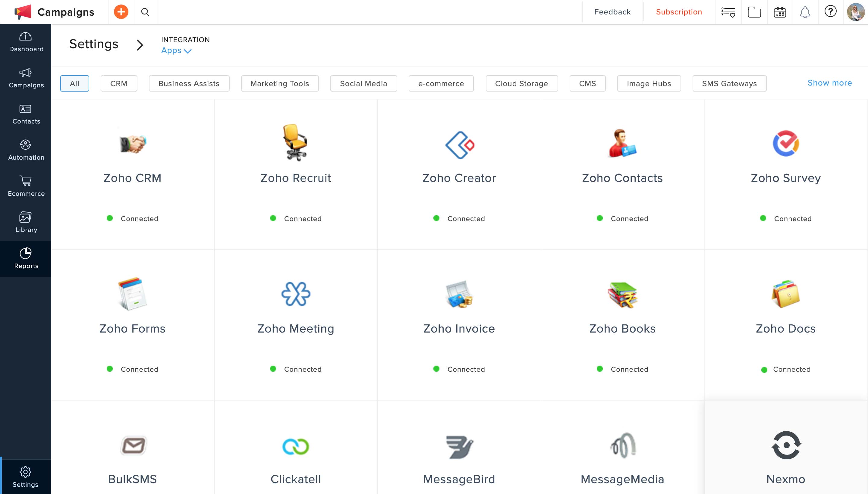Click the orange create (+) icon
Image resolution: width=868 pixels, height=494 pixels.
121,12
